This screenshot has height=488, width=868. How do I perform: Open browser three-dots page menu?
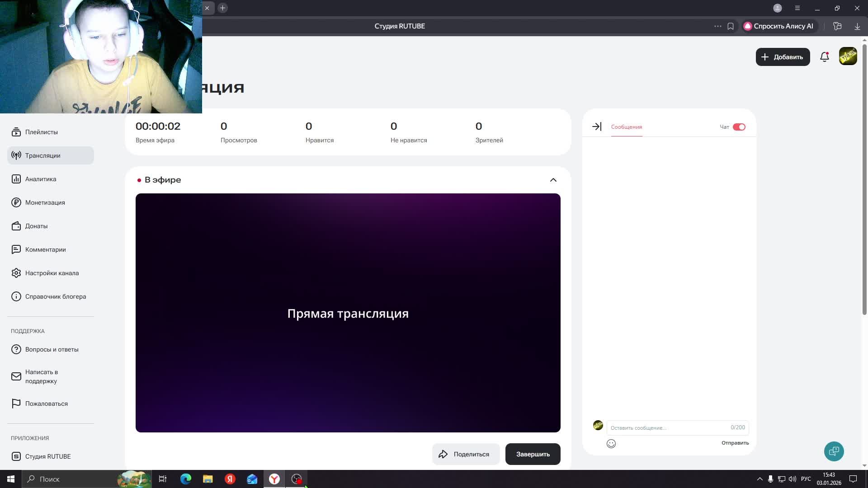(717, 26)
